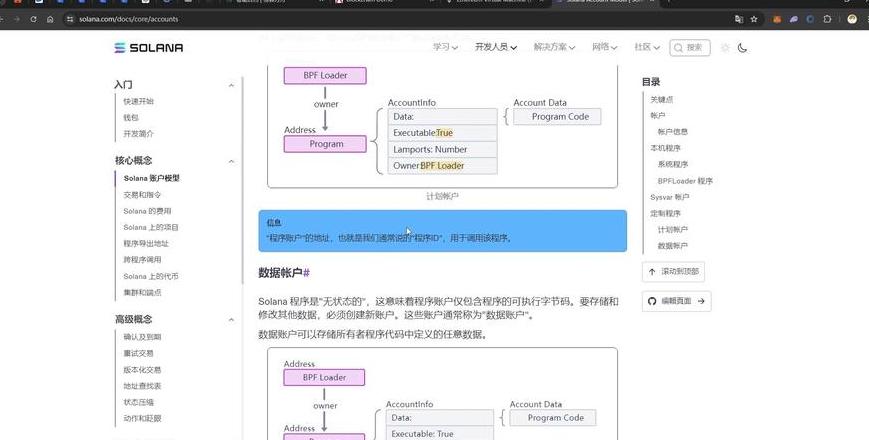Open 程序导出地址 in the sidebar
The height and width of the screenshot is (440, 869).
tap(146, 243)
